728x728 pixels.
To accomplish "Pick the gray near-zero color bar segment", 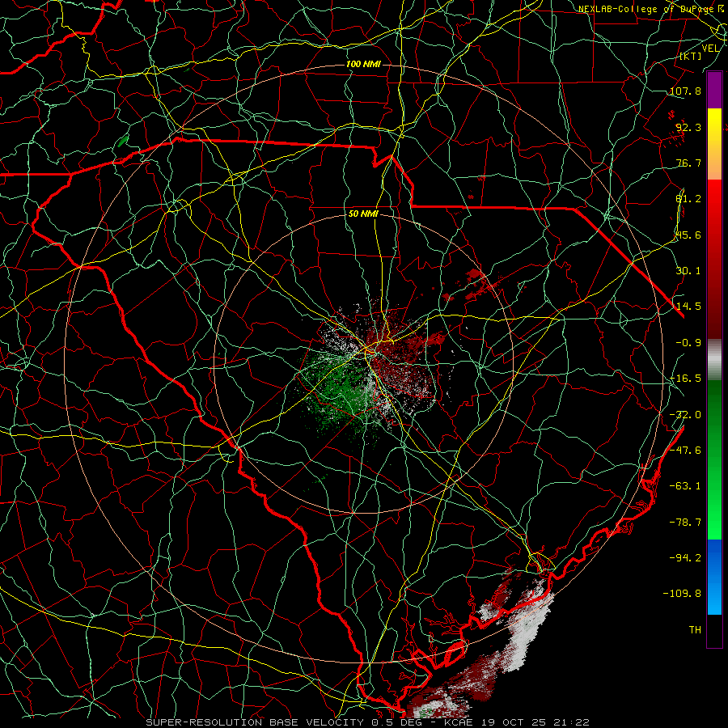I will pos(714,360).
